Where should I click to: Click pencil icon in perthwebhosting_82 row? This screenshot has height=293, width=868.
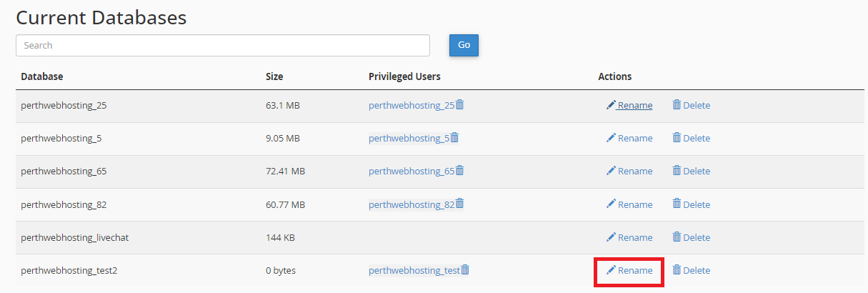pos(611,204)
